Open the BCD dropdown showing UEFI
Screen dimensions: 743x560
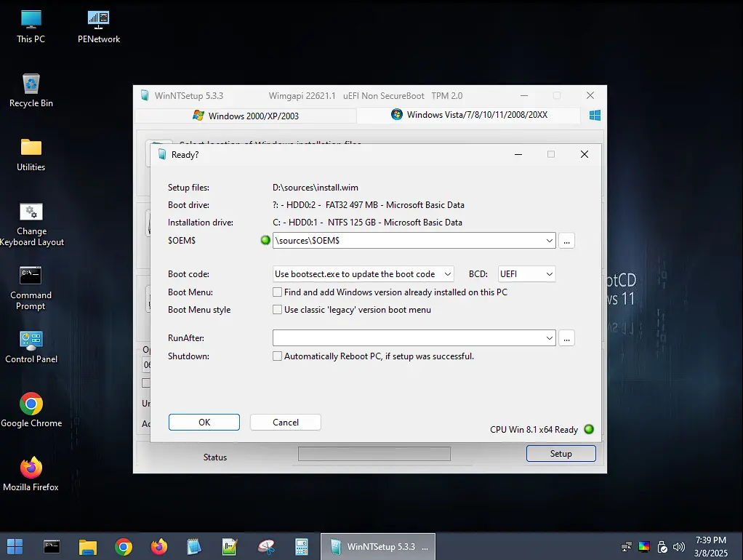[x=548, y=273]
